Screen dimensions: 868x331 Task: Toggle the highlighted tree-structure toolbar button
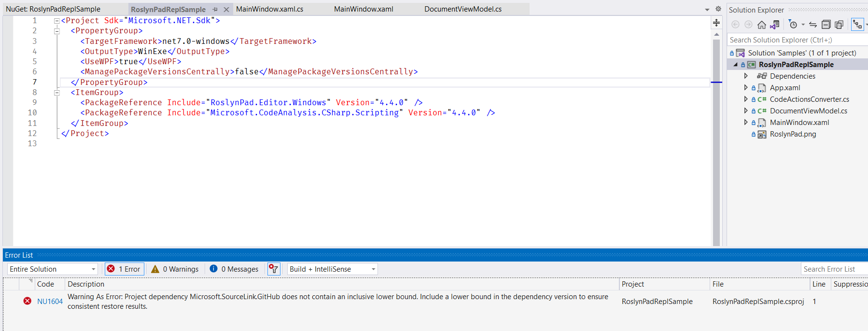tap(857, 25)
